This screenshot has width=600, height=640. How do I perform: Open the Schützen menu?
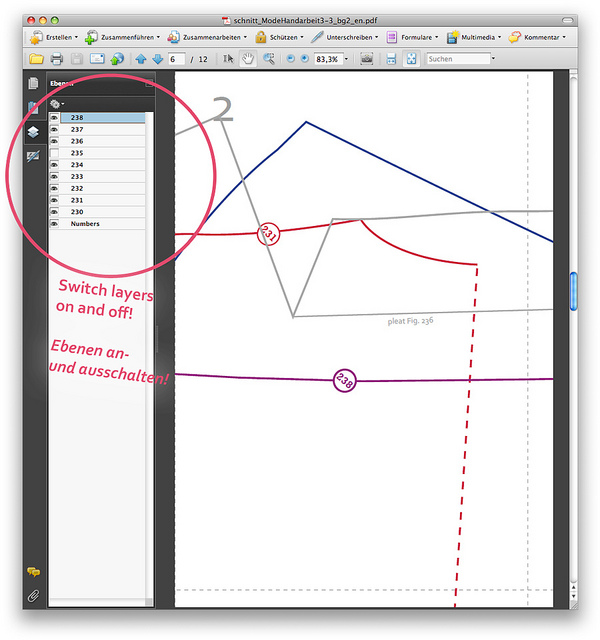[280, 37]
